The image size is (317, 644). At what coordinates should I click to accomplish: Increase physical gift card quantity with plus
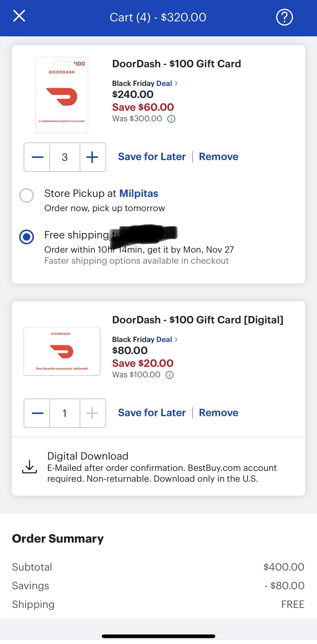click(x=92, y=157)
